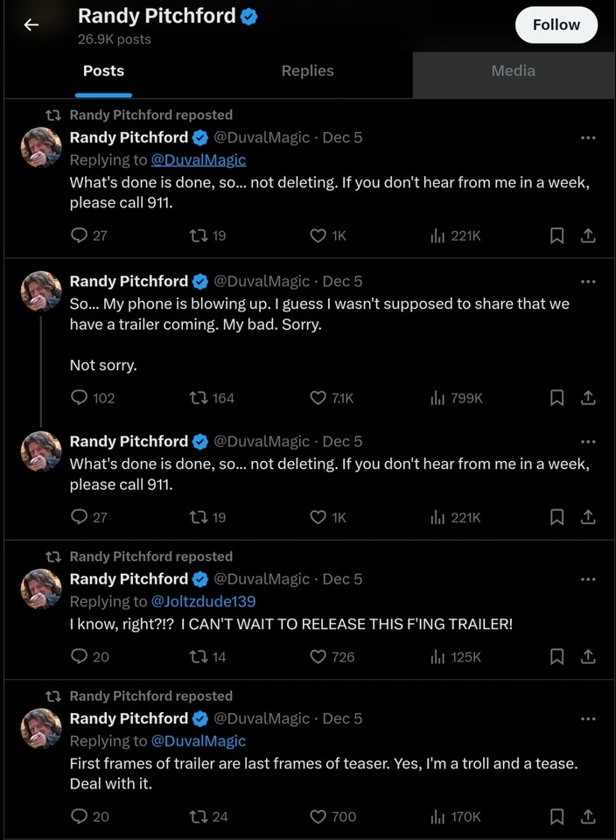This screenshot has width=616, height=840.
Task: Like the post with 7.1K likes
Action: (318, 398)
